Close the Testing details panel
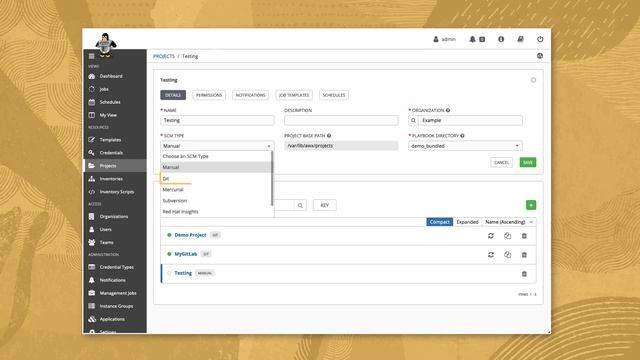The width and height of the screenshot is (640, 360). click(533, 80)
